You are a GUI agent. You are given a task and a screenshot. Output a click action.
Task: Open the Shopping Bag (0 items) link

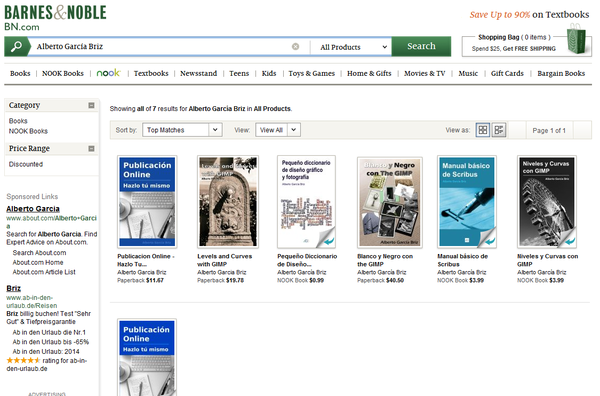click(x=514, y=37)
